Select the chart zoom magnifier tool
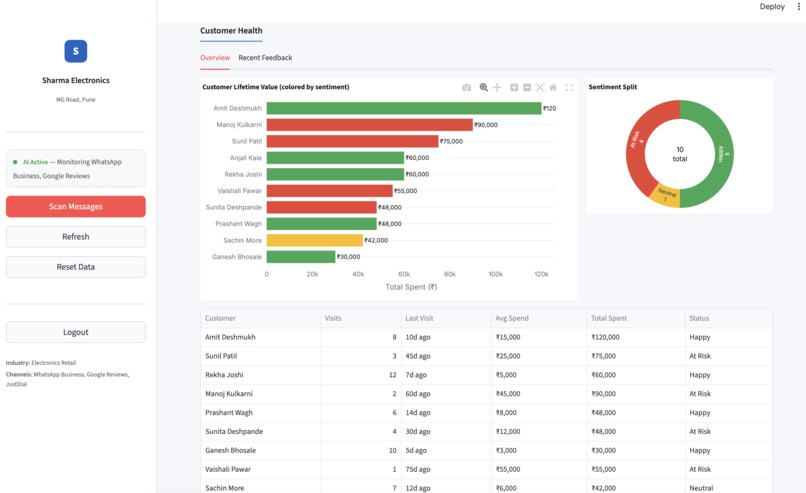 click(483, 87)
